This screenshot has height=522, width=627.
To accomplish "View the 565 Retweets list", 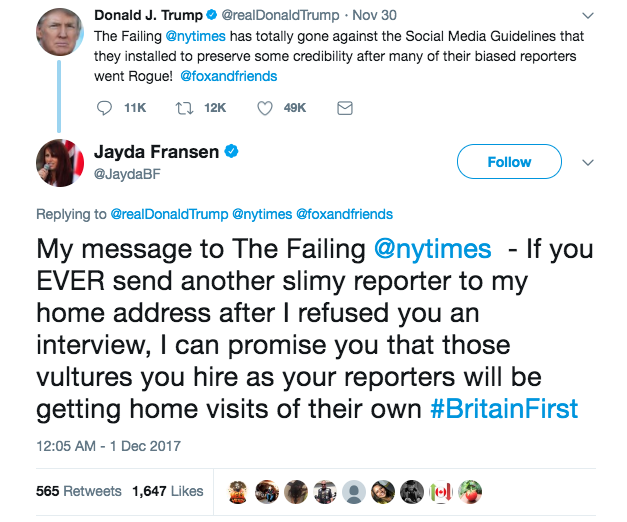I will pos(79,491).
